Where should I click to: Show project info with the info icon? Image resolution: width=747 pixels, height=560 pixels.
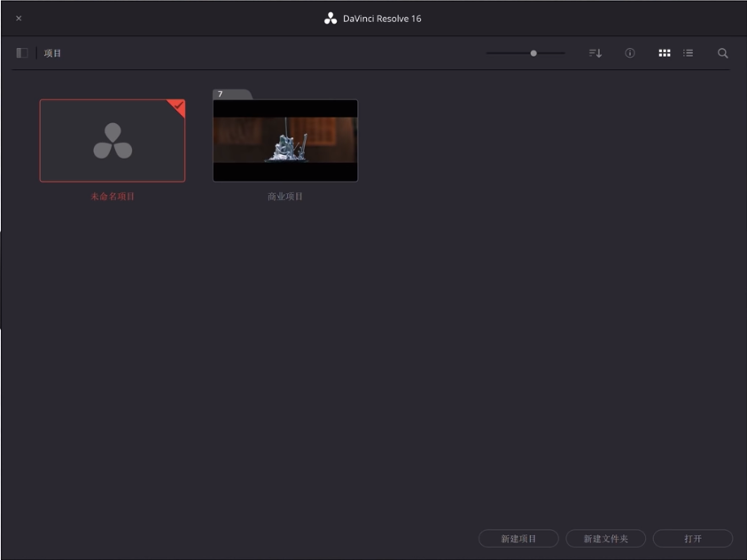[x=630, y=53]
